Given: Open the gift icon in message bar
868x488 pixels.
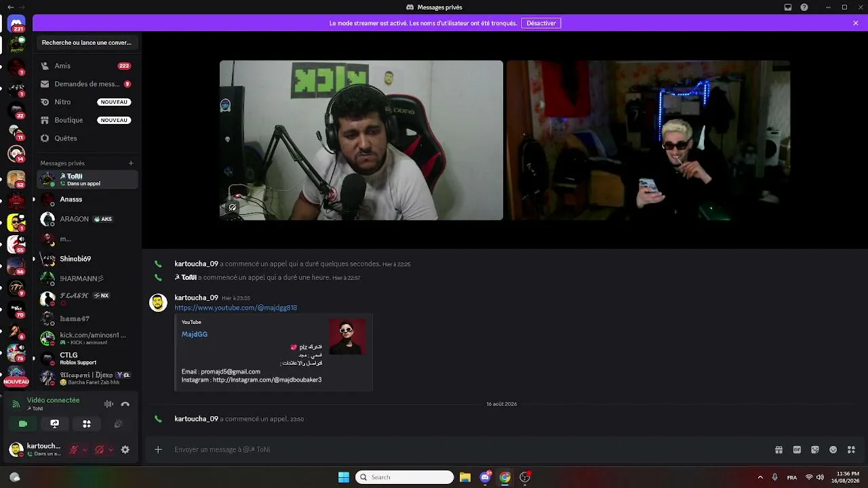Looking at the screenshot, I should (778, 449).
